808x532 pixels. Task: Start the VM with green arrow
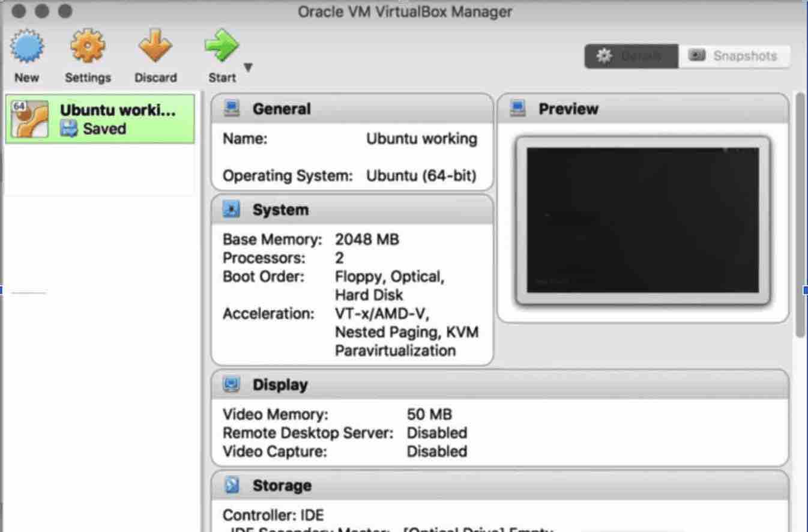pos(222,46)
